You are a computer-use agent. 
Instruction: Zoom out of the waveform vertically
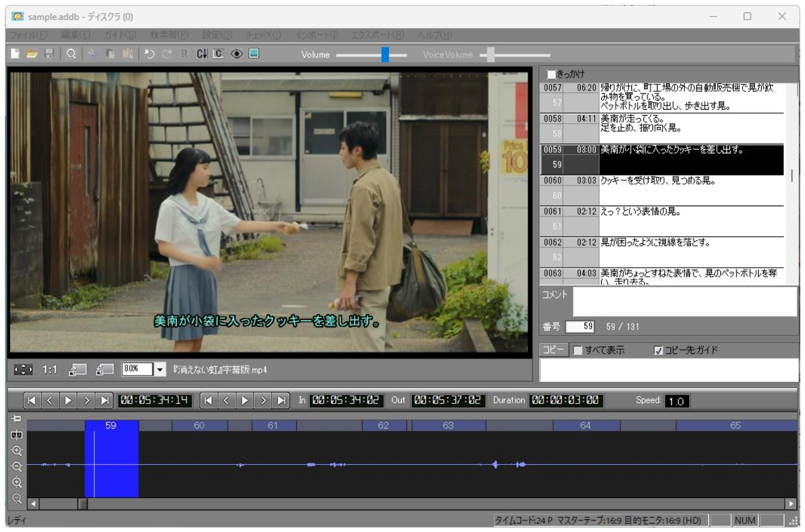[x=18, y=497]
